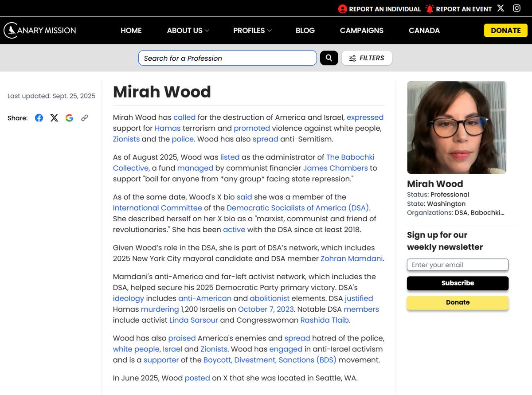Click the yellow DONATE button in header
This screenshot has height=395, width=532.
(506, 31)
